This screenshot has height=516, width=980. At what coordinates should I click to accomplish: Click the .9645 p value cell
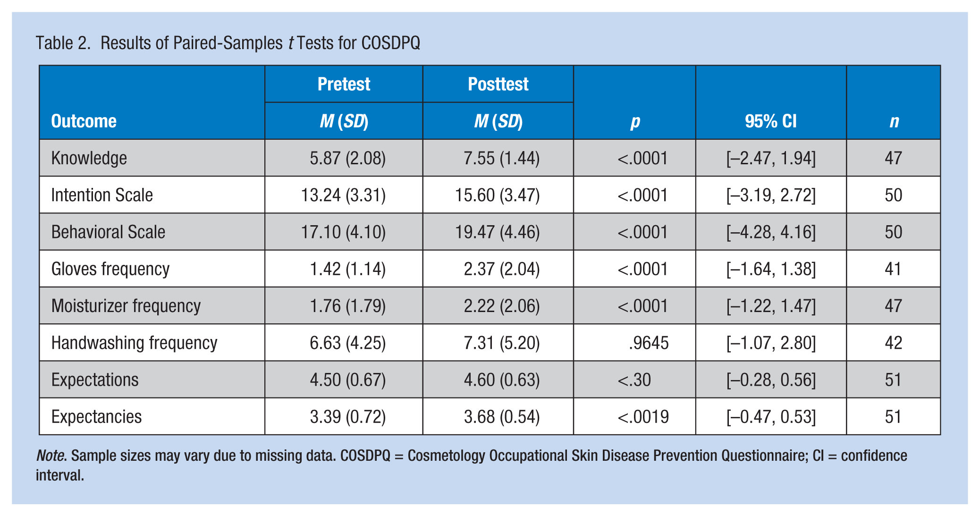[x=649, y=343]
